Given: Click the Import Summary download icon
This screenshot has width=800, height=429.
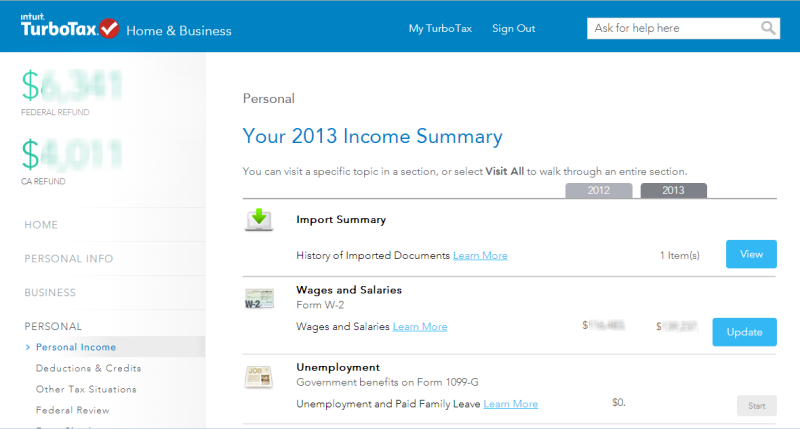Looking at the screenshot, I should tap(259, 220).
